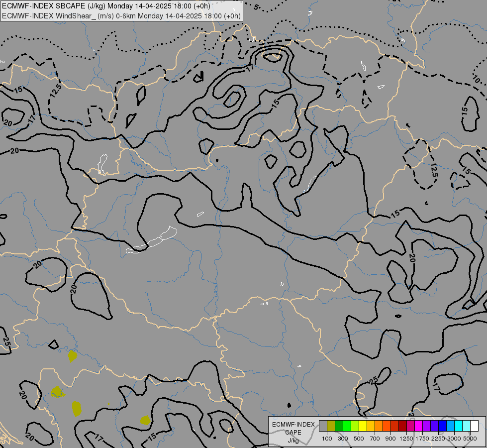Click the legend value 1750
The width and height of the screenshot is (487, 448).
pos(422,439)
